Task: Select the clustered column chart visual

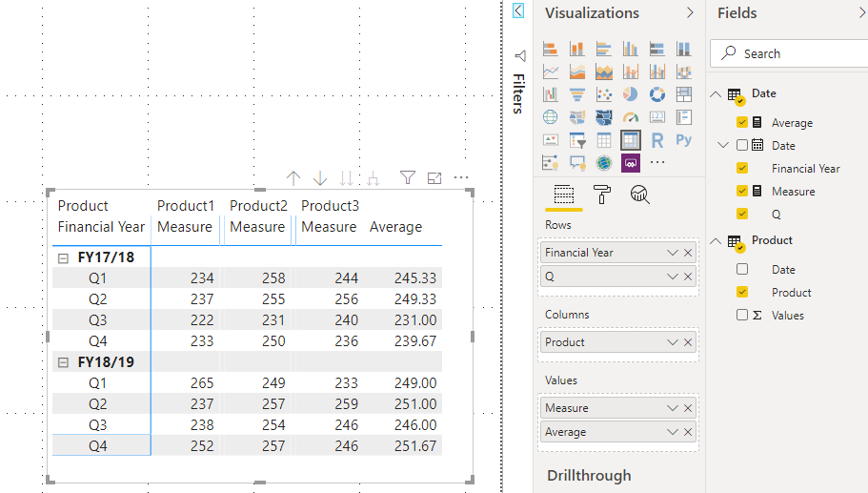Action: point(631,49)
